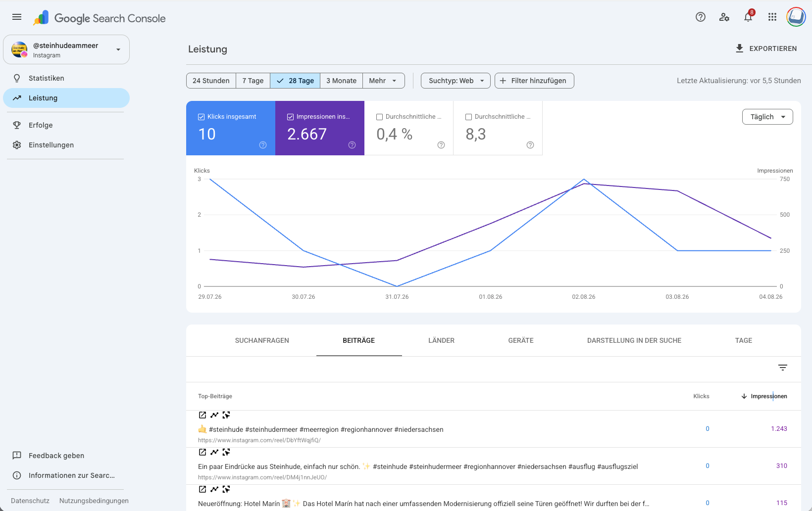812x511 pixels.
Task: Expand the @steinhudeammeer property selector
Action: coord(66,49)
